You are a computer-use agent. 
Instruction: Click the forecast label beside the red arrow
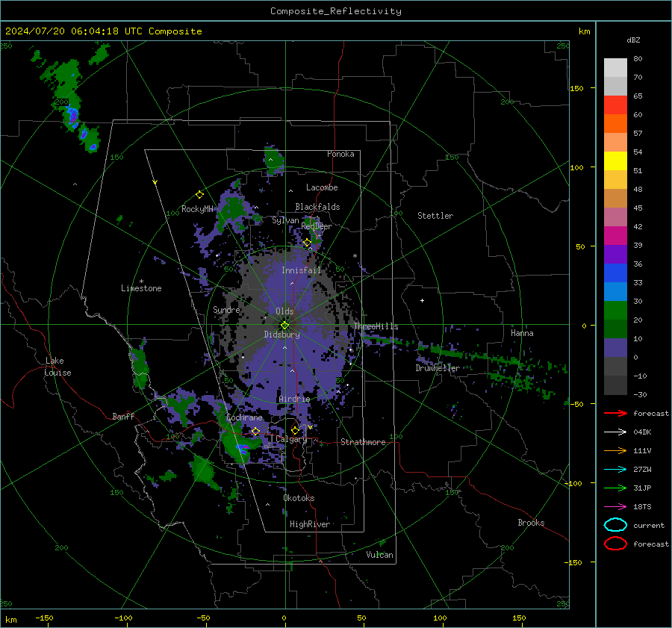pos(651,413)
